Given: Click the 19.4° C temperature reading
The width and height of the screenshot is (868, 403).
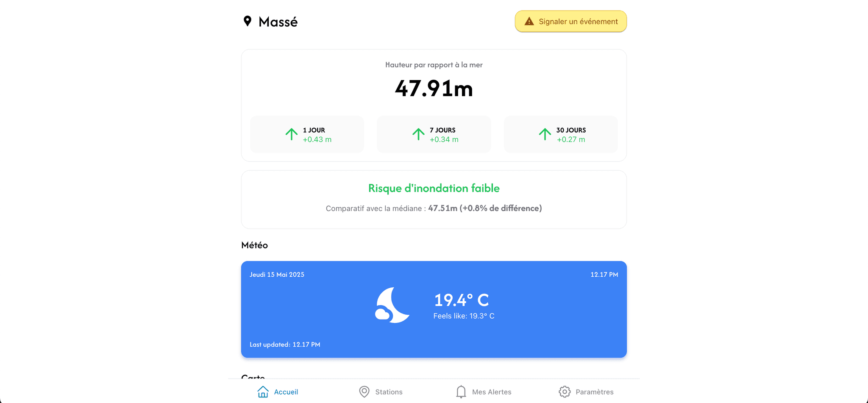Looking at the screenshot, I should point(462,300).
